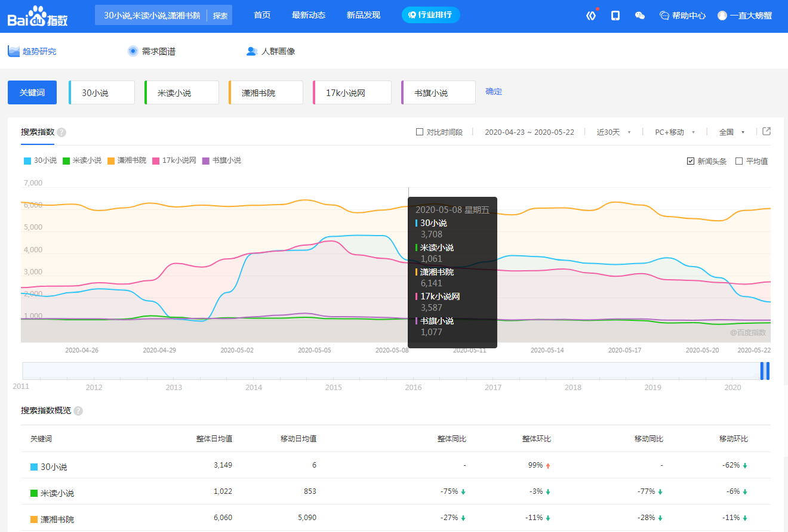Image resolution: width=788 pixels, height=532 pixels.
Task: Click the 整体同比 column header
Action: pos(452,439)
